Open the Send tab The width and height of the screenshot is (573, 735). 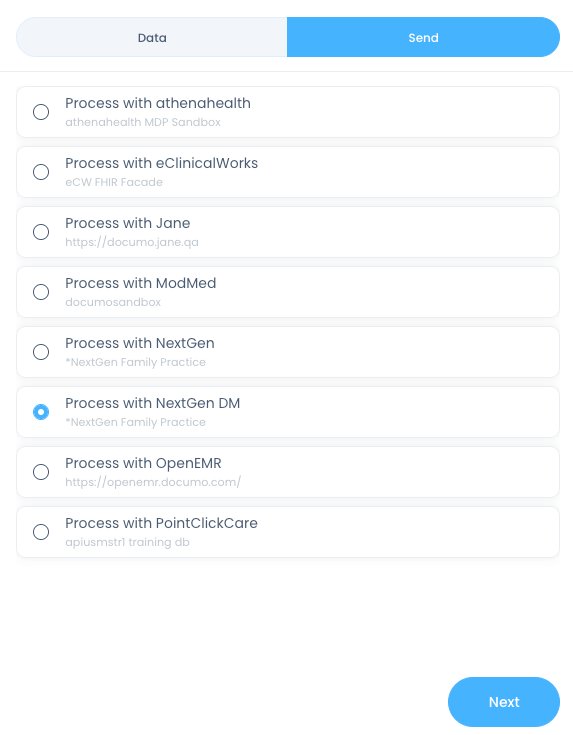point(423,38)
